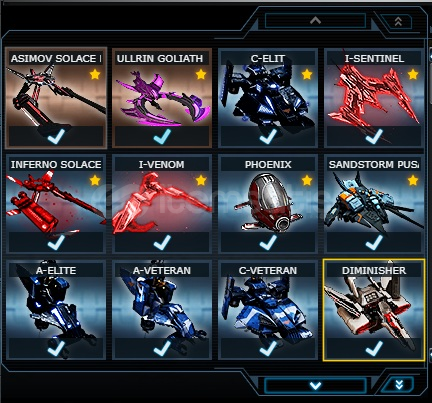
Task: Click the star icon on Phoenix
Action: tap(307, 180)
